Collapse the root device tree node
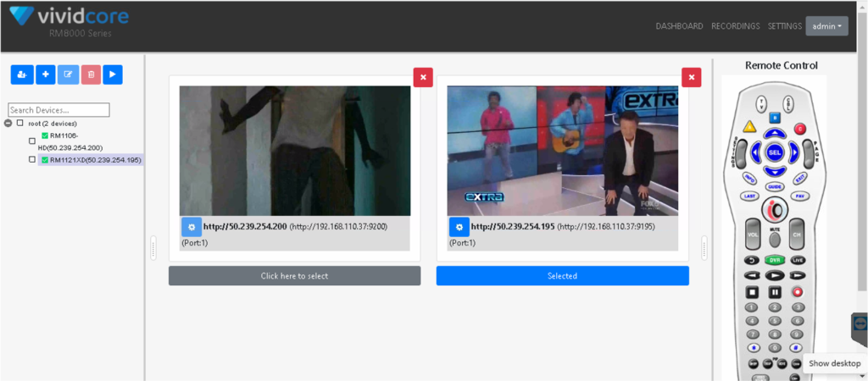Screen dimensions: 868x381 pyautogui.click(x=8, y=123)
